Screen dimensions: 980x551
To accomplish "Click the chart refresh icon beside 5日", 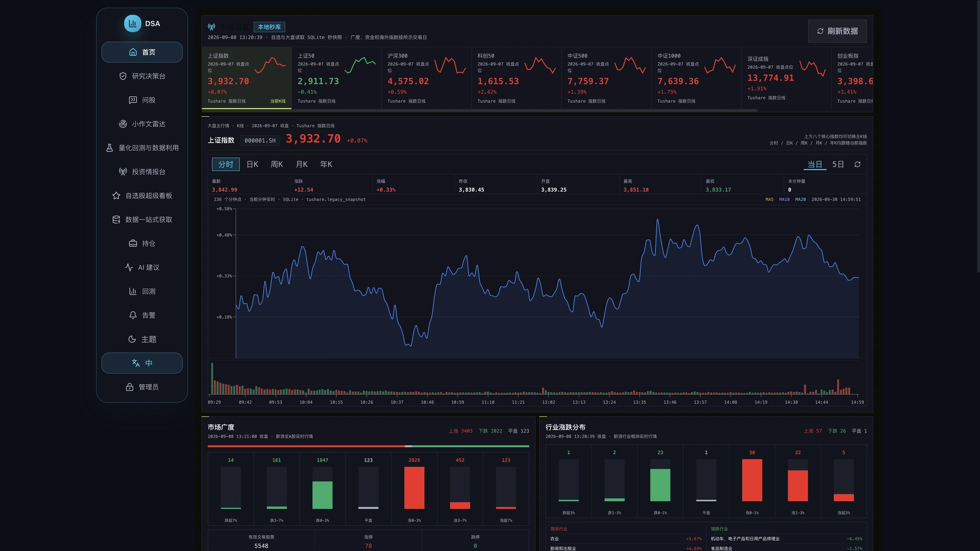I will pyautogui.click(x=857, y=165).
